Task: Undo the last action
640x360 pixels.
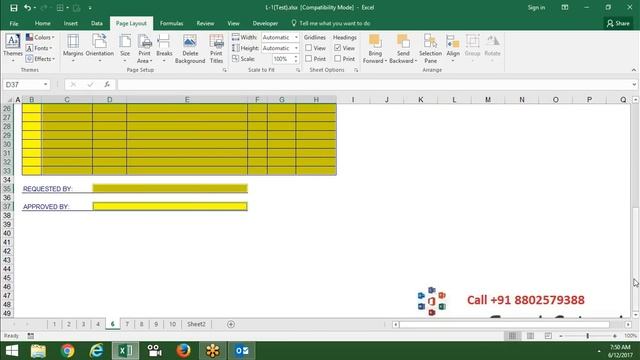Action: 27,8
